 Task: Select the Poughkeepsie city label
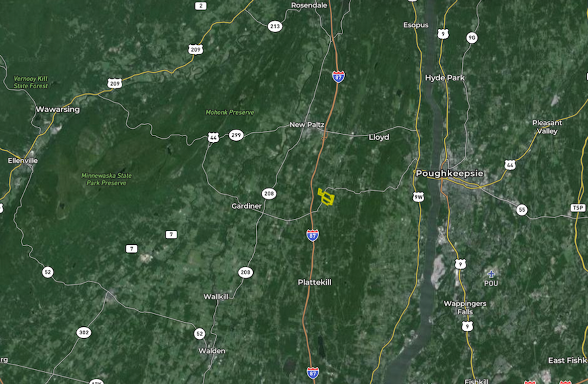[x=450, y=173]
